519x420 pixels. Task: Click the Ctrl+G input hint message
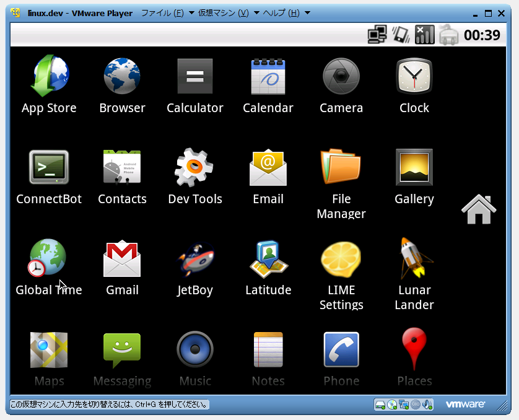point(109,405)
